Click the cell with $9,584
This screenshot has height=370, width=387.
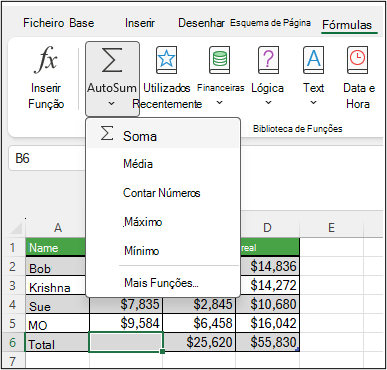(x=126, y=323)
